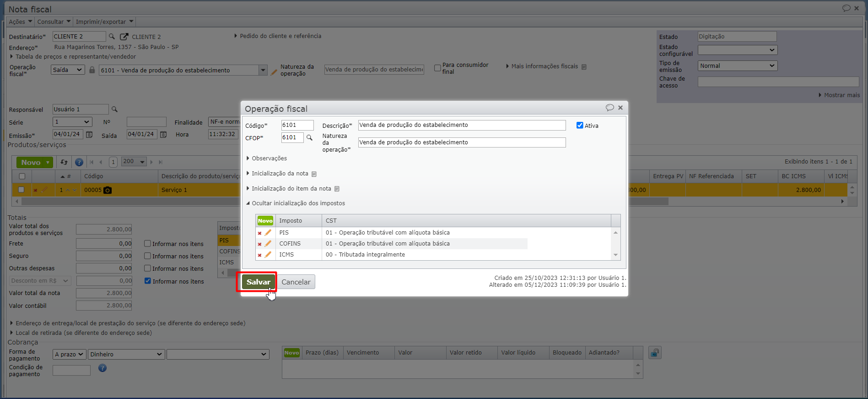
Task: Click the pencil icon beside Operação fiscal
Action: (274, 71)
